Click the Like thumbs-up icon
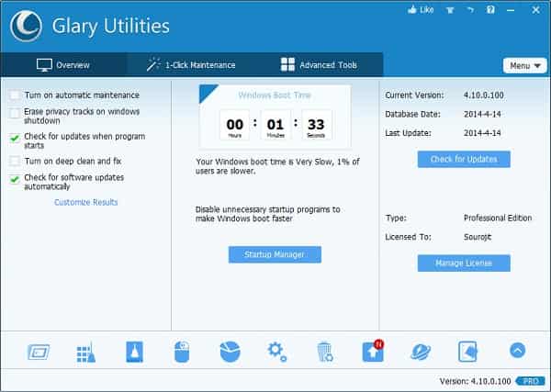This screenshot has width=551, height=392. (x=412, y=10)
